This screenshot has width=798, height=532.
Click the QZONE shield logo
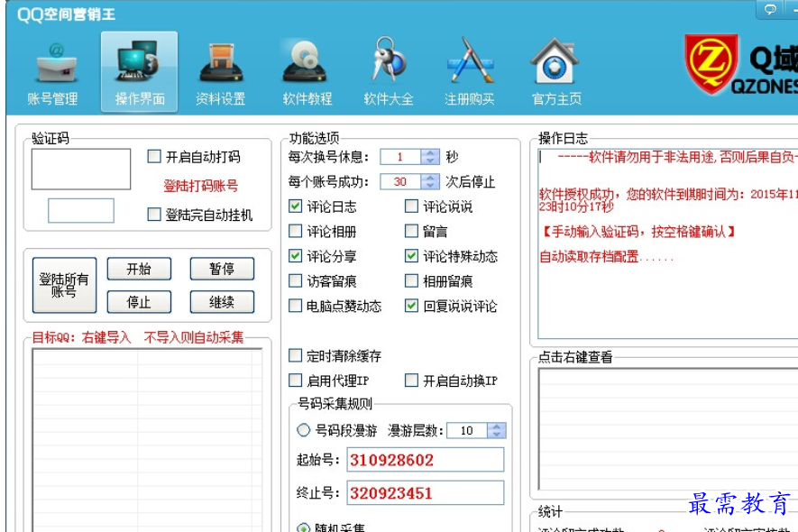point(711,64)
